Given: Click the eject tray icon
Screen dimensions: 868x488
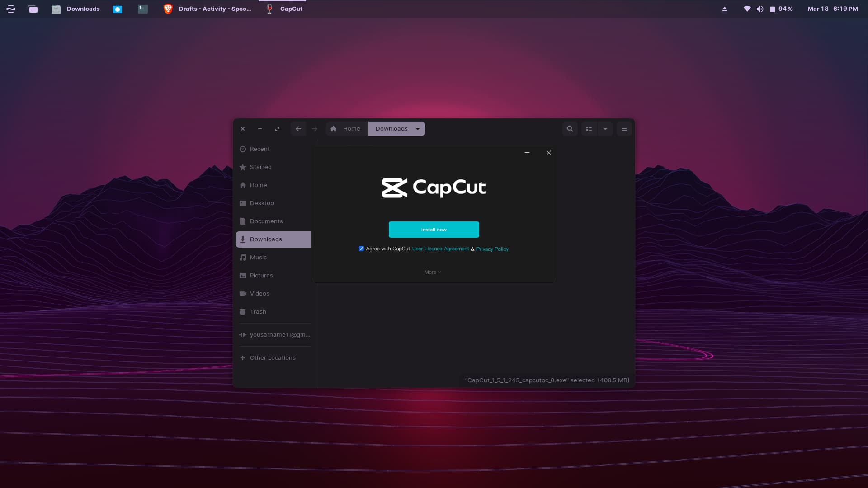Looking at the screenshot, I should (725, 9).
